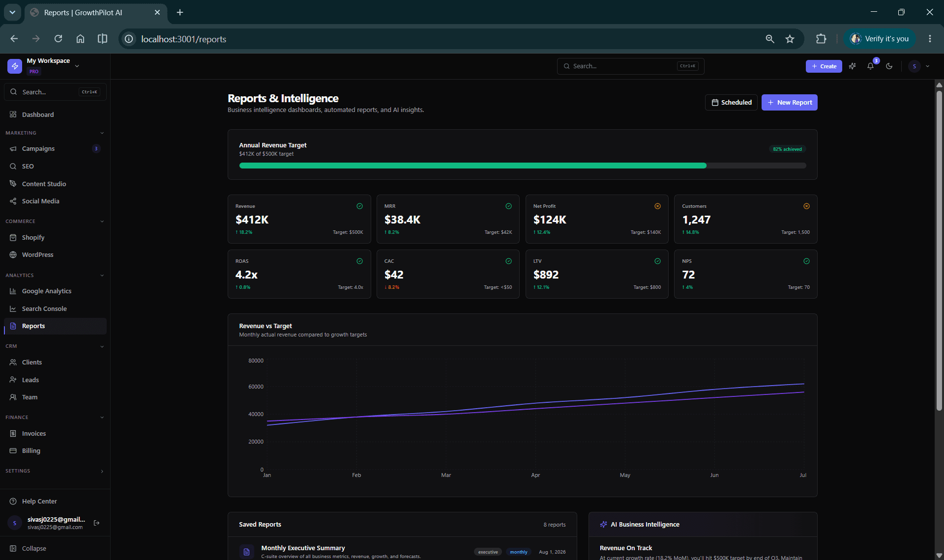The width and height of the screenshot is (944, 560).
Task: Open the Dashboard page in sidebar
Action: 55,114
